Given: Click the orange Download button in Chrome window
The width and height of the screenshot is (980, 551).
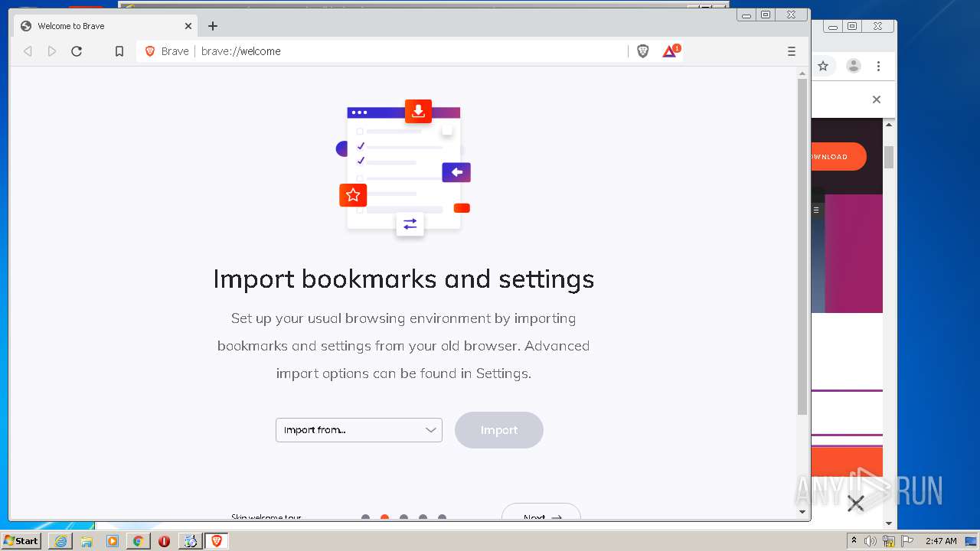Looking at the screenshot, I should (x=839, y=157).
